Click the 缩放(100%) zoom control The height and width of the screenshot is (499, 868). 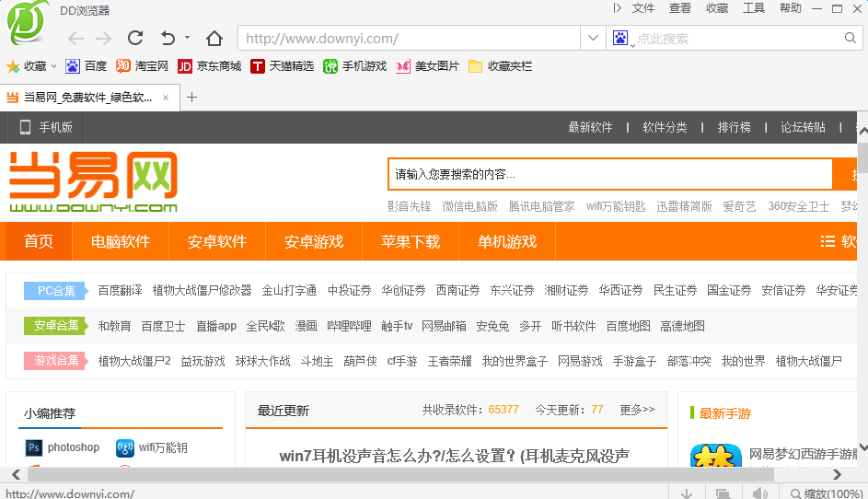tap(825, 493)
